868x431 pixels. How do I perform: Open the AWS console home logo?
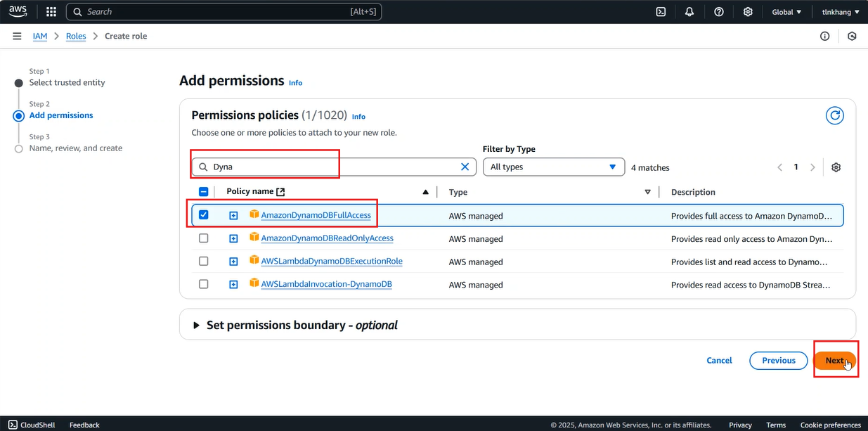[18, 11]
